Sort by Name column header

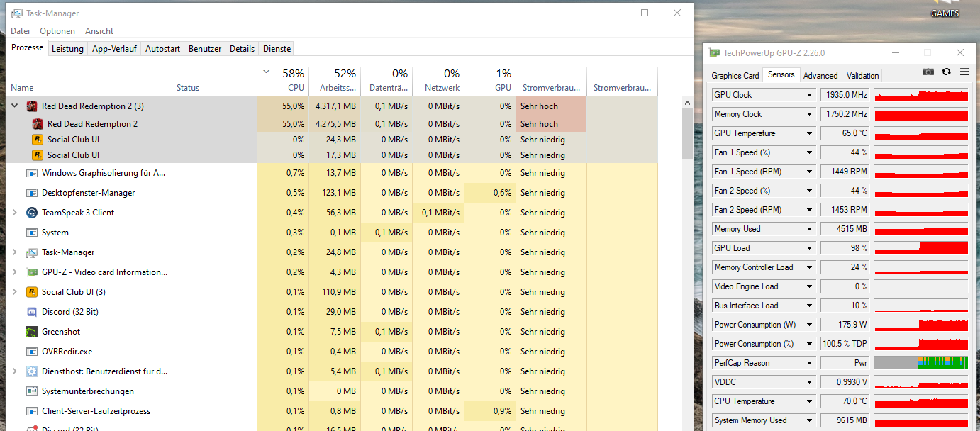89,81
